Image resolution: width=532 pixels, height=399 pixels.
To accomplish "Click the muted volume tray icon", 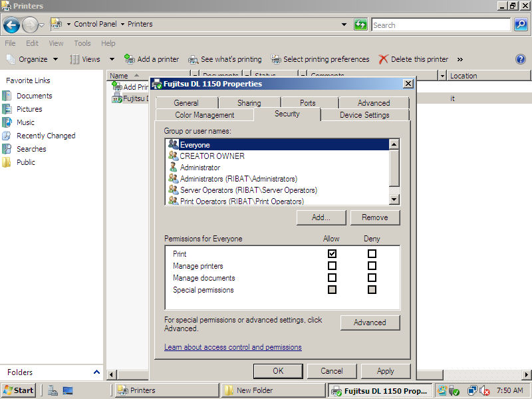I will (485, 391).
